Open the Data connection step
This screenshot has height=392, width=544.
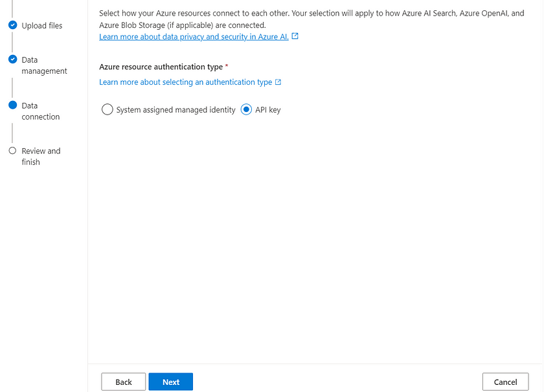41,111
